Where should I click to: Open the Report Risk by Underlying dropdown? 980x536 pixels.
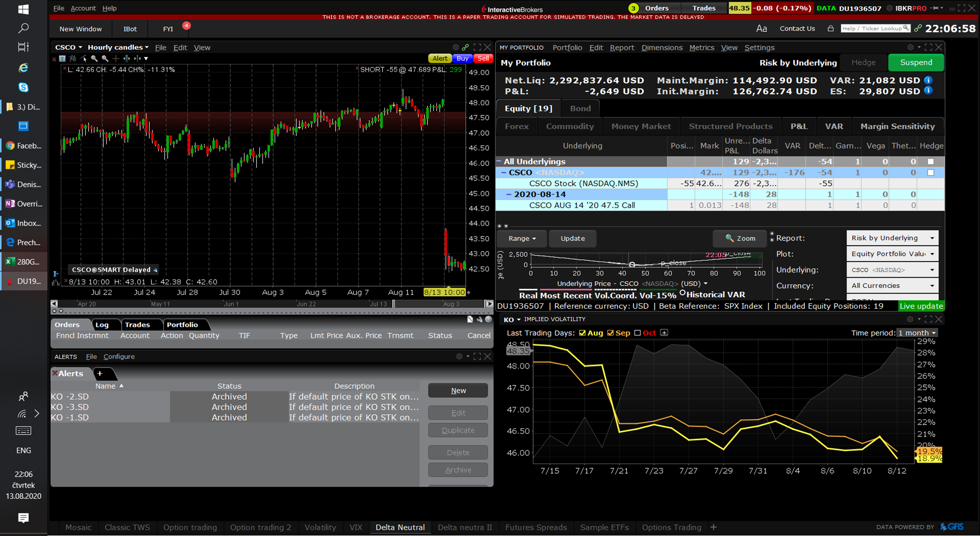pyautogui.click(x=892, y=238)
